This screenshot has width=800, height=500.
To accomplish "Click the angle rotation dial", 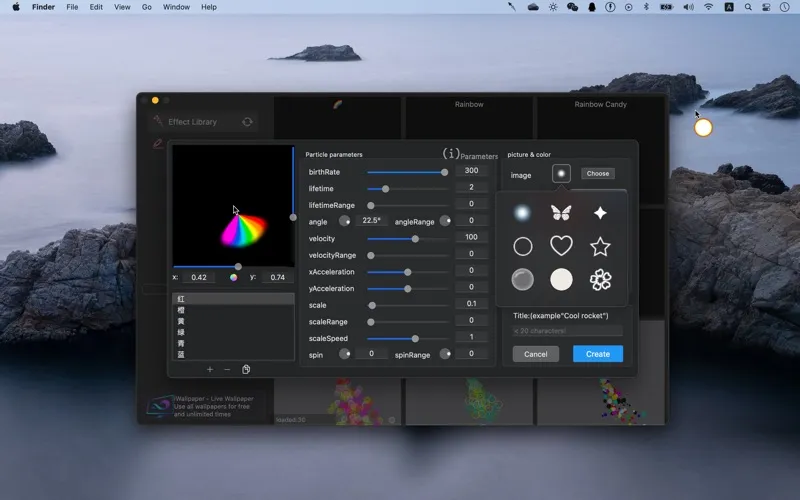I will pyautogui.click(x=345, y=221).
